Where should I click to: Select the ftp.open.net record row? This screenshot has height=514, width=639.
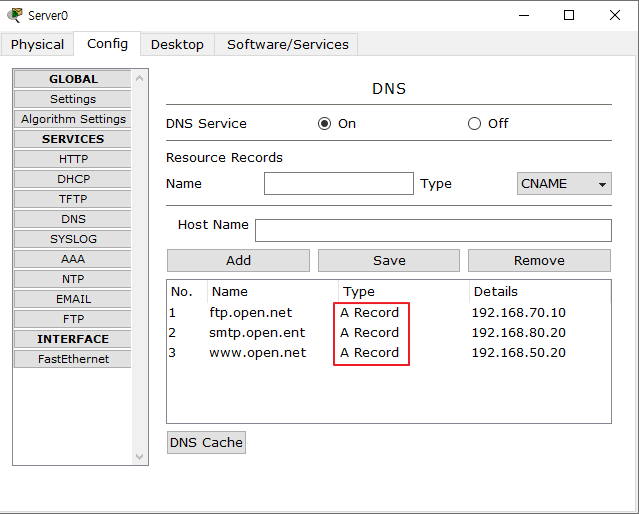coord(389,313)
